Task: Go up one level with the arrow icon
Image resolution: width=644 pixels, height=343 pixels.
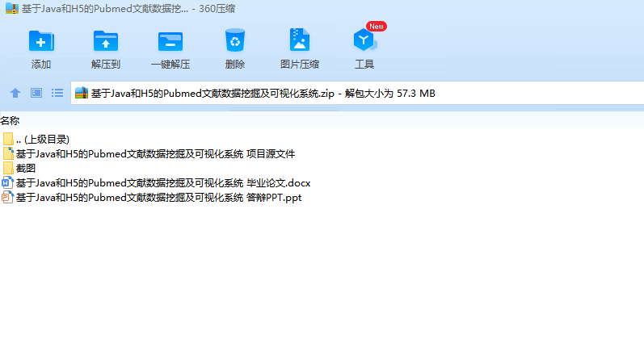Action: tap(15, 93)
